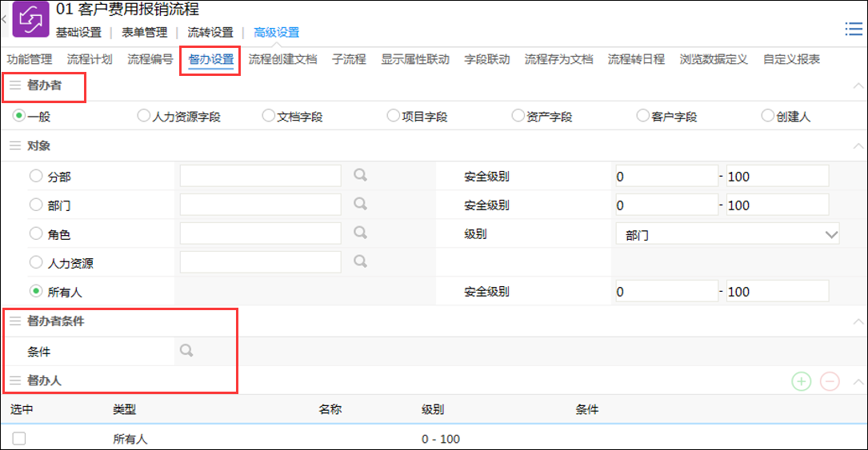Click drag handle icon beside 督办者

[x=15, y=86]
